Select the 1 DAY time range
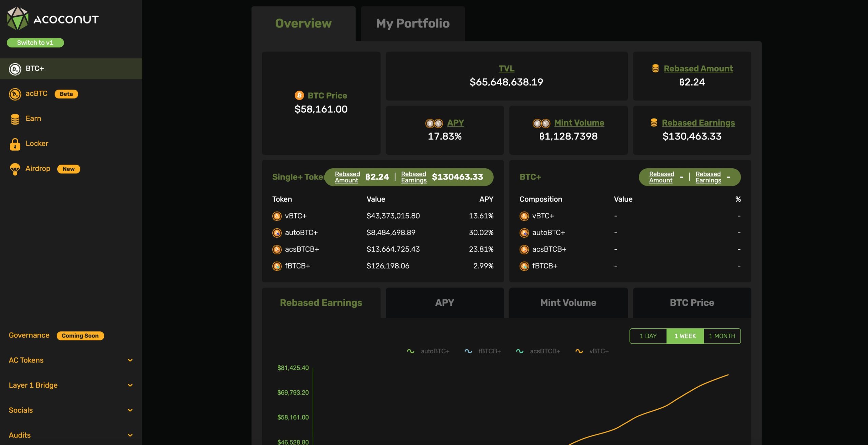 pyautogui.click(x=648, y=336)
